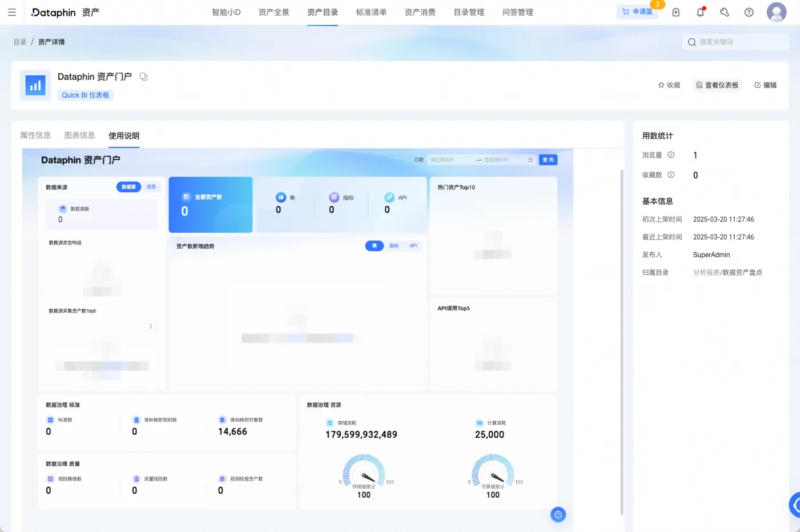
Task: Open the wrench tools icon
Action: pyautogui.click(x=725, y=12)
